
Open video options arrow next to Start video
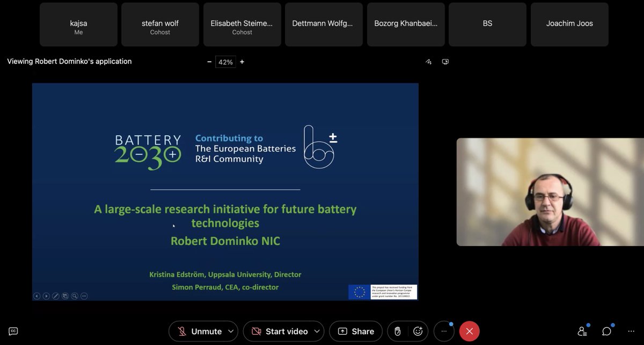click(x=318, y=332)
